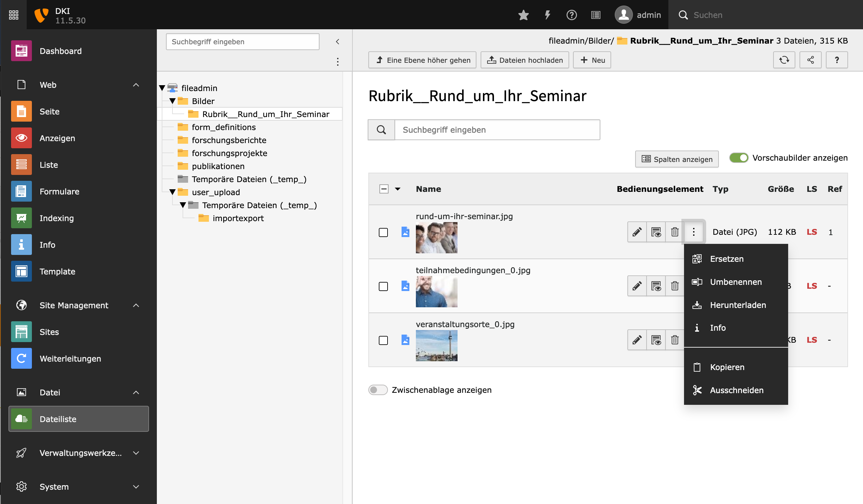Open the selection dropdown arrow in table header
Screen dimensions: 863x504
[398, 189]
